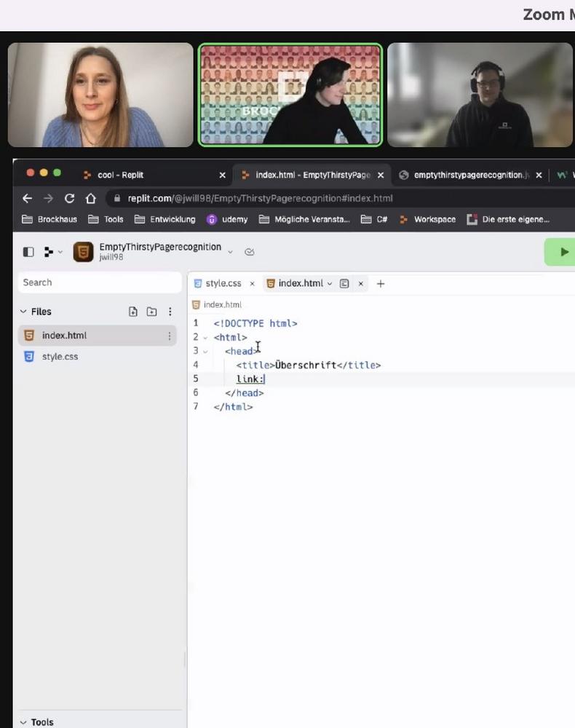The image size is (575, 728).
Task: Open the Brockhaus bookmarks folder
Action: coord(49,219)
